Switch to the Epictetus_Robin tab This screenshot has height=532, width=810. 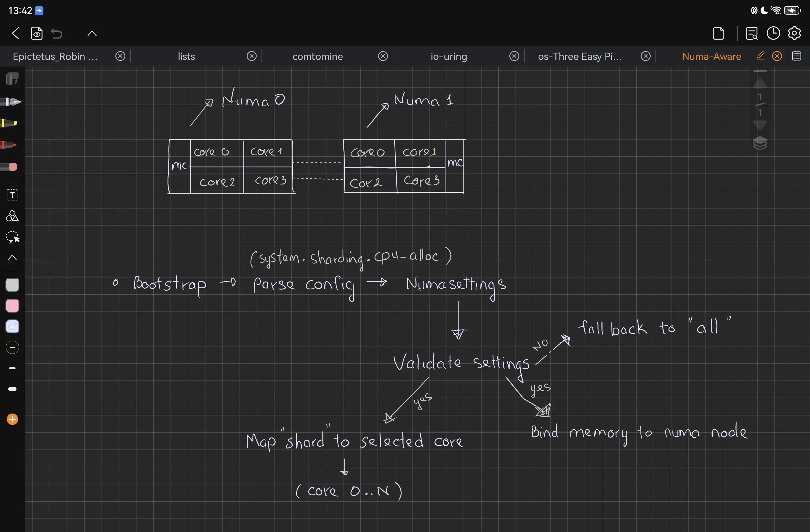tap(55, 56)
